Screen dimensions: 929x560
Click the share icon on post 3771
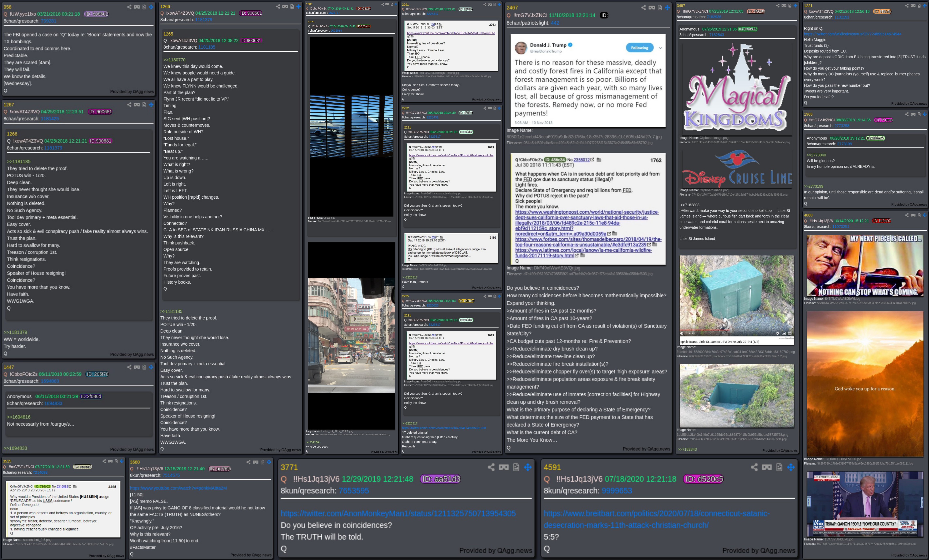click(x=491, y=467)
